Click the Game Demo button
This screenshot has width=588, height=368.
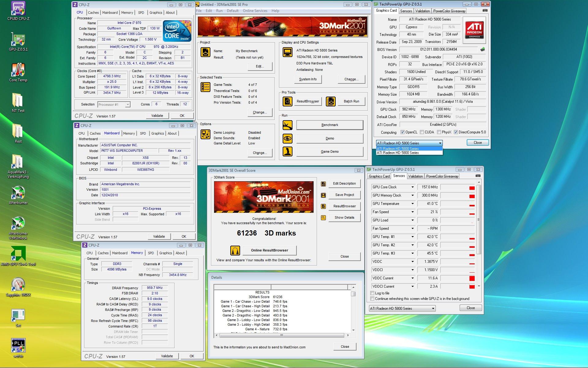[330, 151]
